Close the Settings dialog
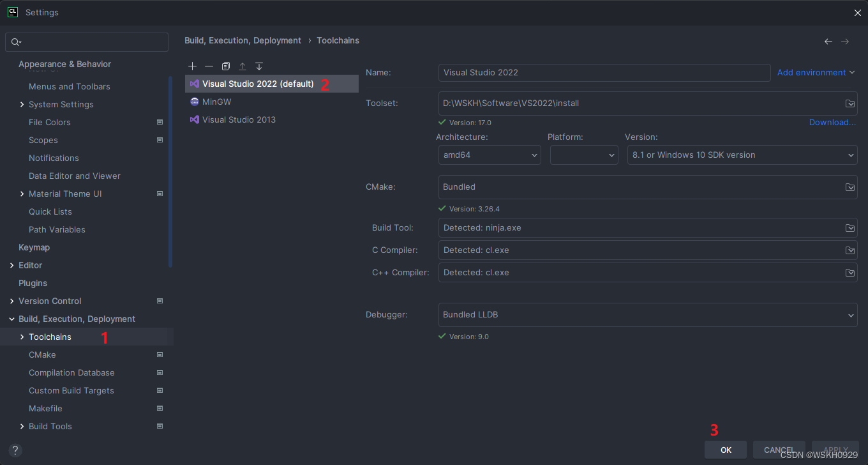Screen dimensions: 868x465 pos(857,12)
